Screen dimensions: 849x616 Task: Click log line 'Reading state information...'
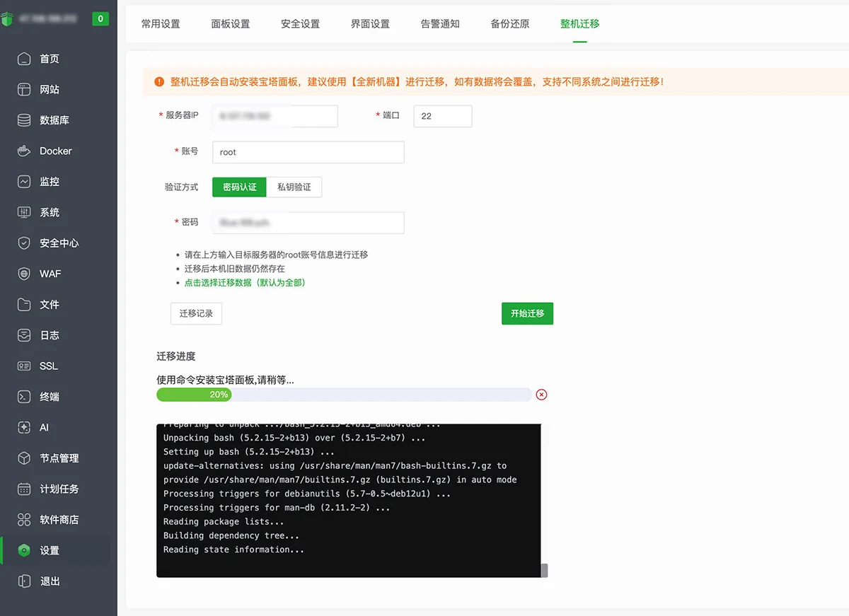[x=234, y=550]
